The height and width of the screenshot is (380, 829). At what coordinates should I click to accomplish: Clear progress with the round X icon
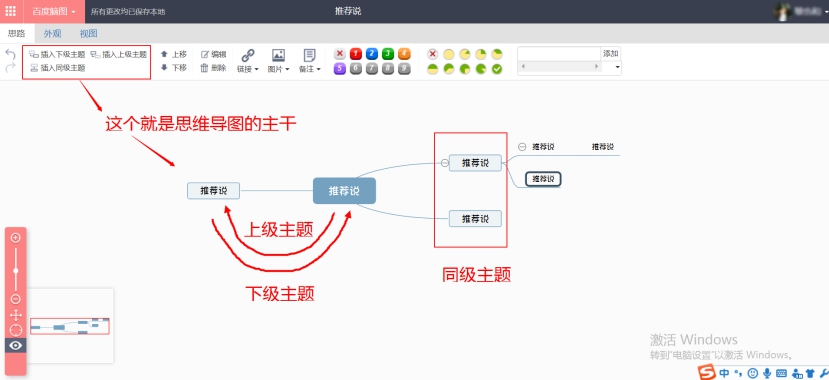[x=432, y=54]
